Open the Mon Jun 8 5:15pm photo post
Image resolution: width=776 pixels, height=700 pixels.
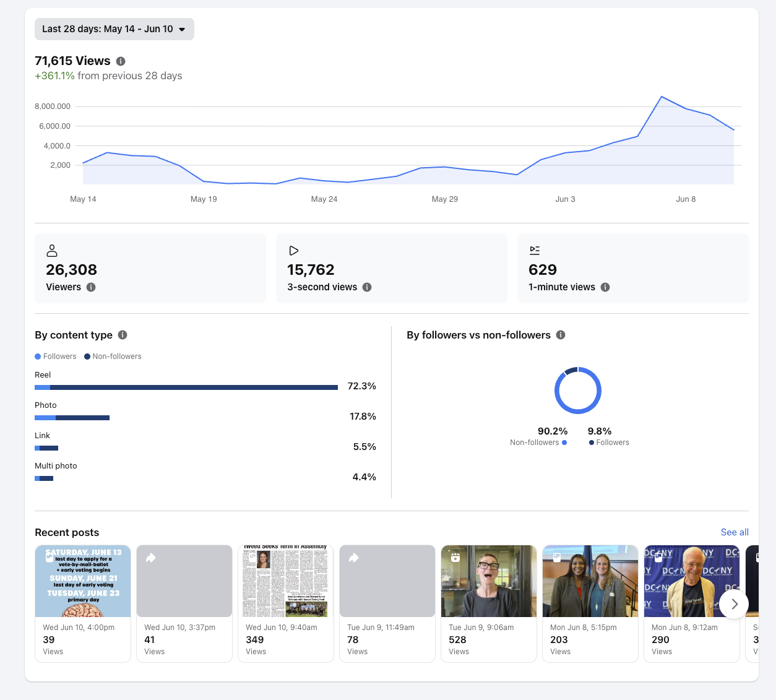pyautogui.click(x=590, y=581)
